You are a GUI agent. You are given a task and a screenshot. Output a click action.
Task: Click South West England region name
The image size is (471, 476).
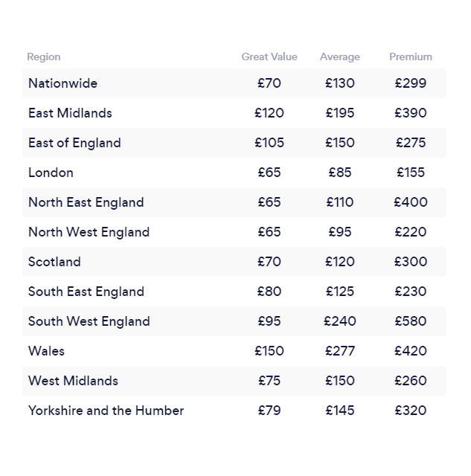tap(89, 321)
